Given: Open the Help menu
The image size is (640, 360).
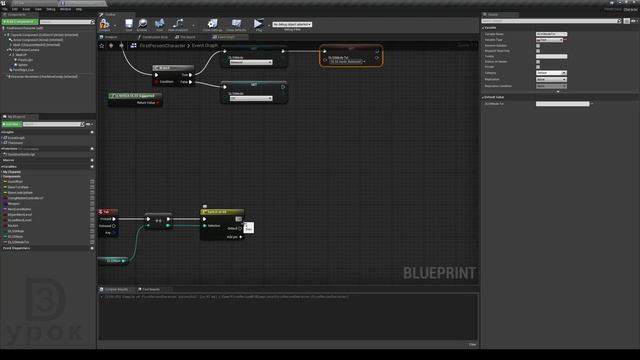Looking at the screenshot, I should tap(79, 9).
